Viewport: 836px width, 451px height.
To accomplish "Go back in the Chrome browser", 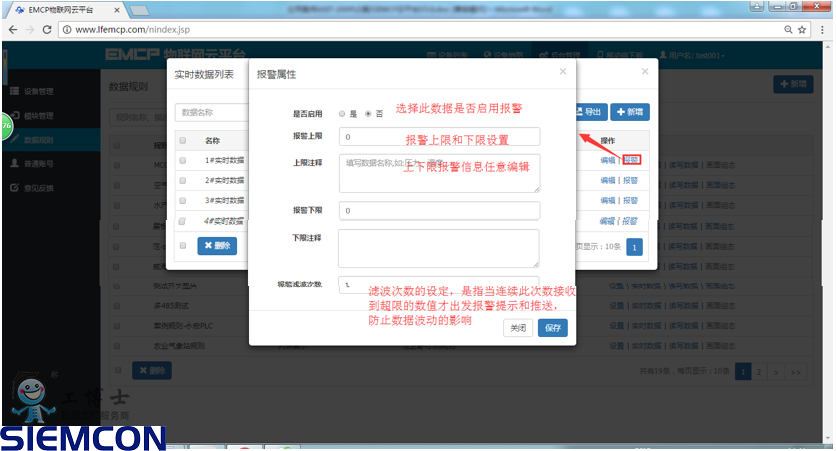I will (x=13, y=30).
